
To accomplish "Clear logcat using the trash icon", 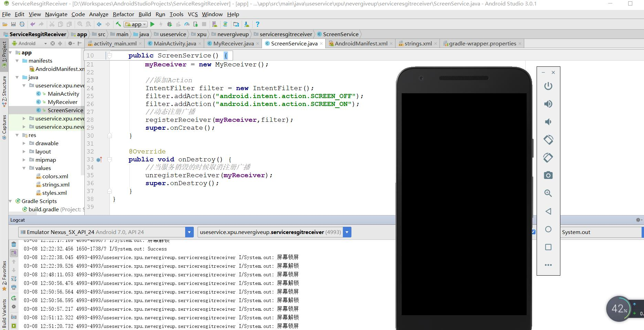I will (x=14, y=244).
